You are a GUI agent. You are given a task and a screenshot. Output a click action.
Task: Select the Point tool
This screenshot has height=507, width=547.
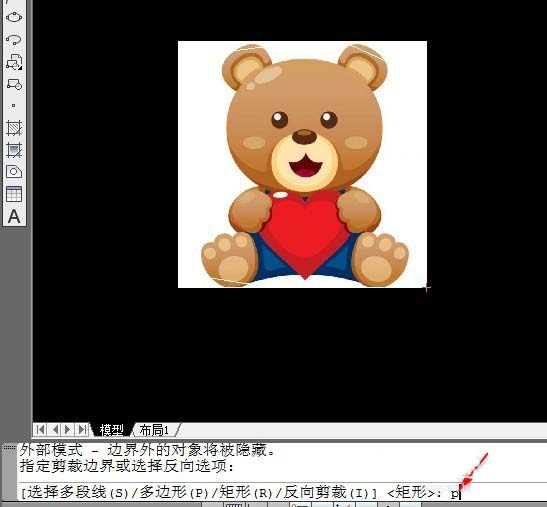pyautogui.click(x=14, y=105)
